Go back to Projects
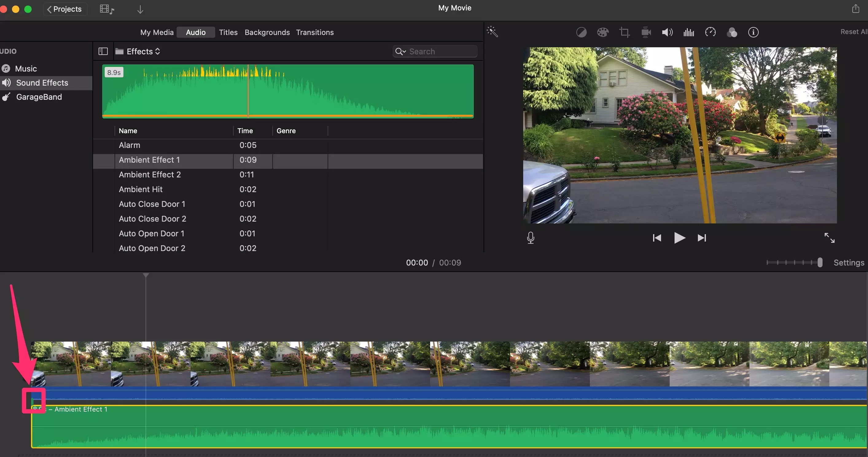Viewport: 868px width, 457px height. pos(65,9)
